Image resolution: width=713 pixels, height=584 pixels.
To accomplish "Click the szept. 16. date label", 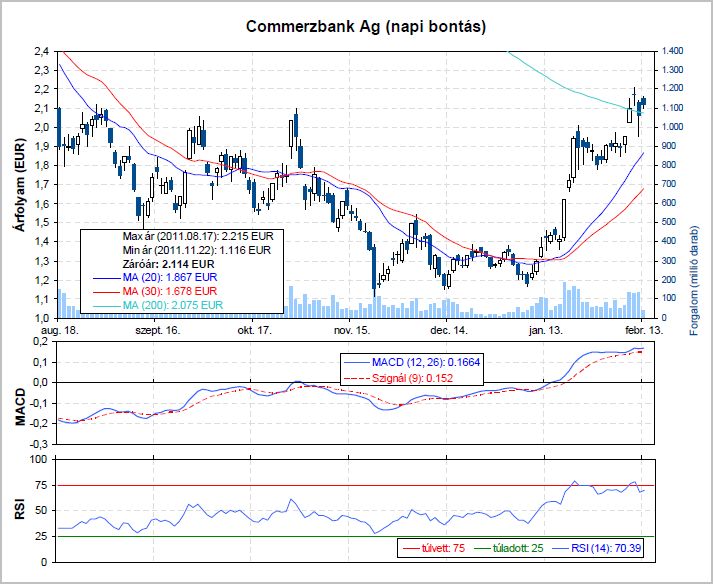I will (x=158, y=330).
